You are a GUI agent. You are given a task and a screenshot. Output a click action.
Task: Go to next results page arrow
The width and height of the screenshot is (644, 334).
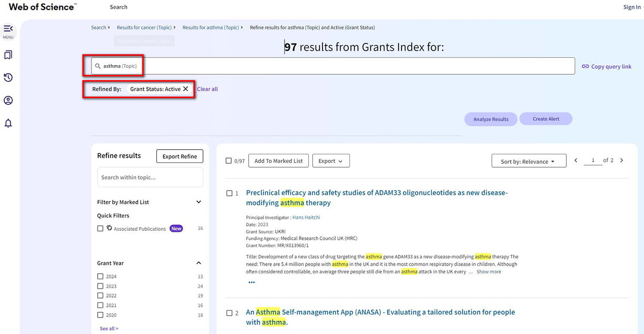pyautogui.click(x=621, y=160)
